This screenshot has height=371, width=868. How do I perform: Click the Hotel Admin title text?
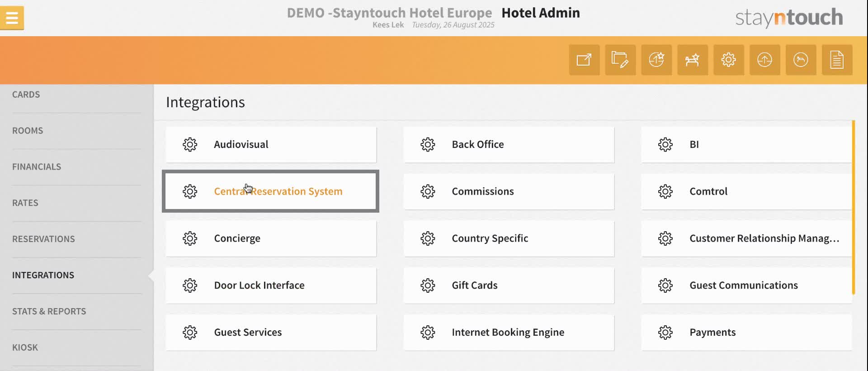tap(541, 13)
